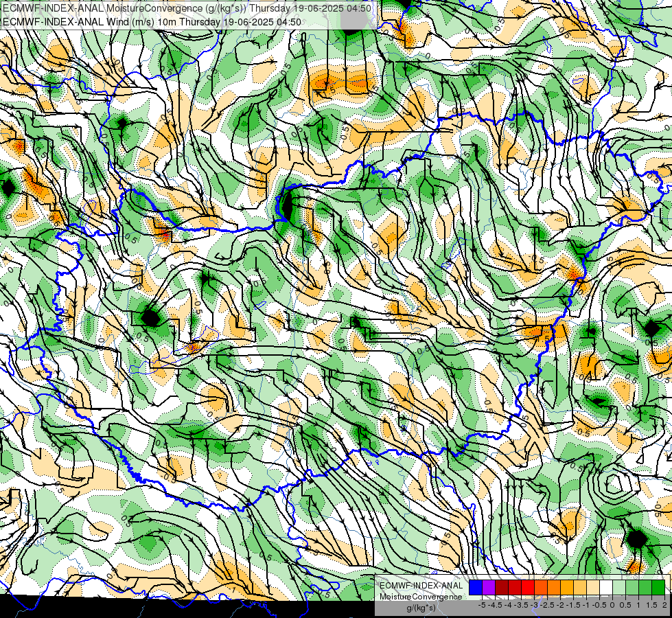This screenshot has width=672, height=618.
Task: Click the -2.5 legend scale value
Action: 547,605
